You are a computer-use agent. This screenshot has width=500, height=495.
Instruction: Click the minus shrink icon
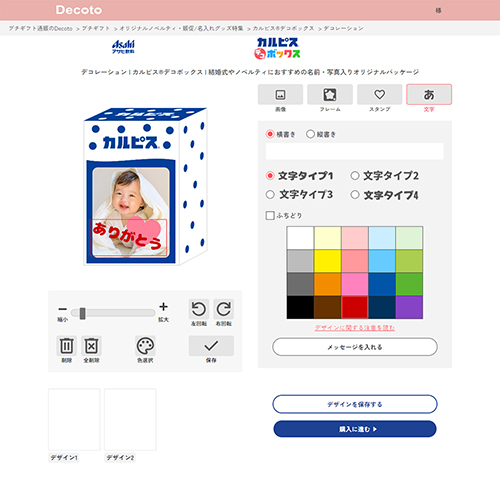click(63, 309)
